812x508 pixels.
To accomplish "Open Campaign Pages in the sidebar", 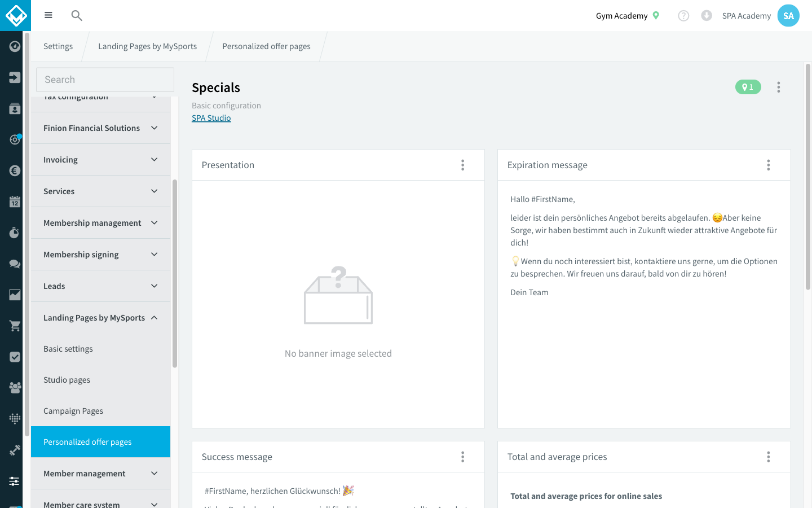I will point(100,411).
